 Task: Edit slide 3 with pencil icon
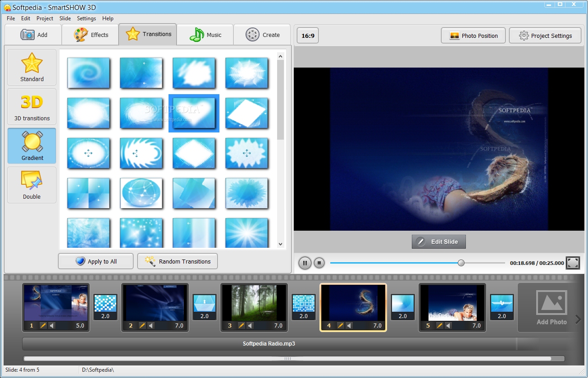(x=242, y=325)
